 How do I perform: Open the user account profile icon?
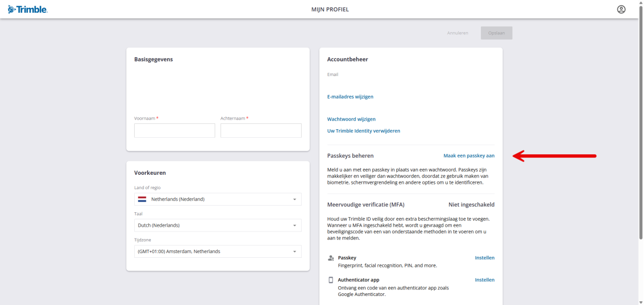tap(621, 9)
